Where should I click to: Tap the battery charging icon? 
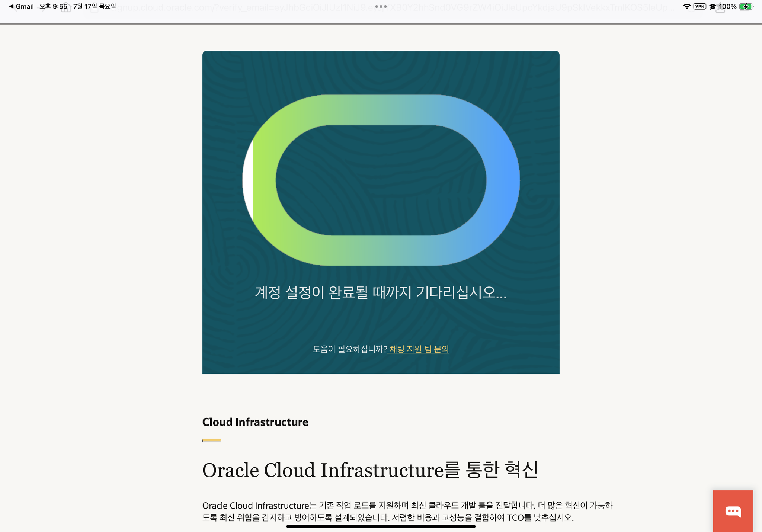[x=746, y=6]
